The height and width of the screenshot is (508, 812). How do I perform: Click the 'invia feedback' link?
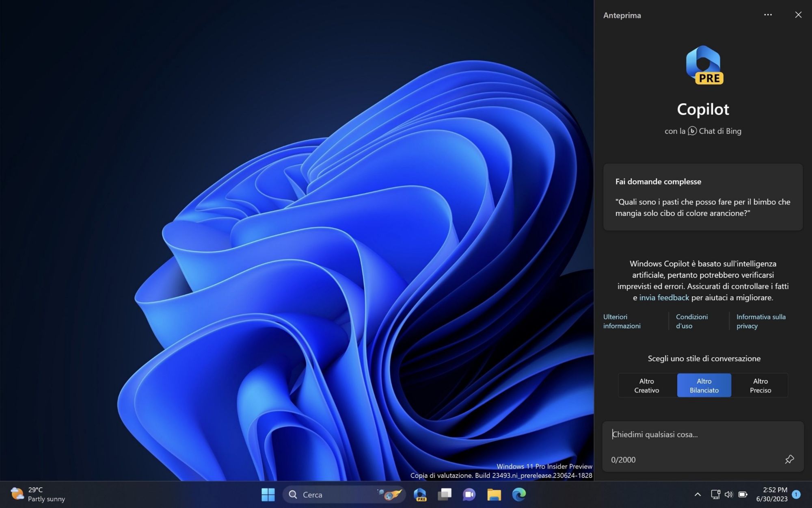664,297
